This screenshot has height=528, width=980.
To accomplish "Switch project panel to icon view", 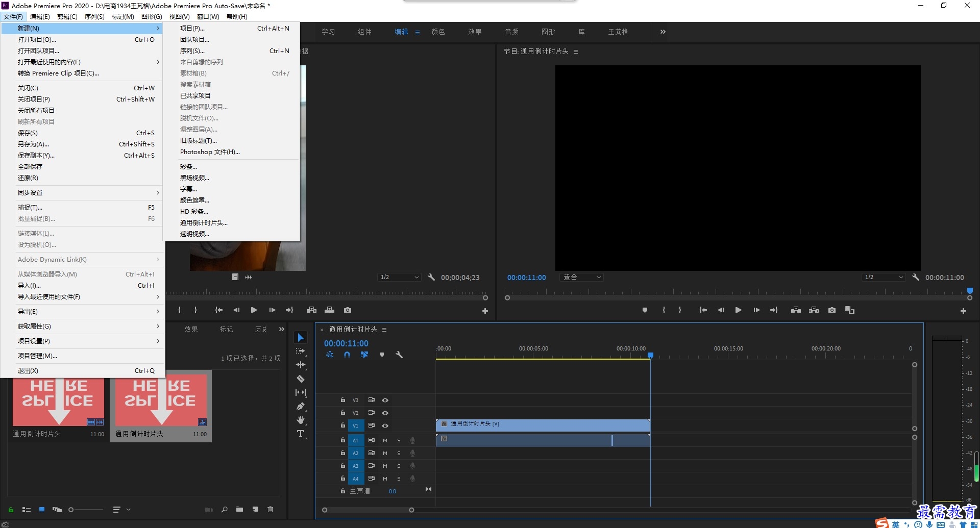I will point(42,509).
